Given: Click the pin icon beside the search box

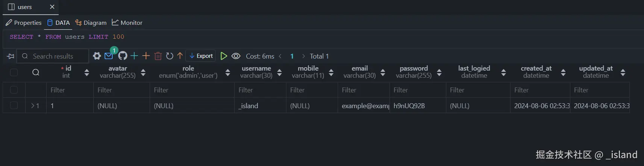Looking at the screenshot, I should [11, 56].
